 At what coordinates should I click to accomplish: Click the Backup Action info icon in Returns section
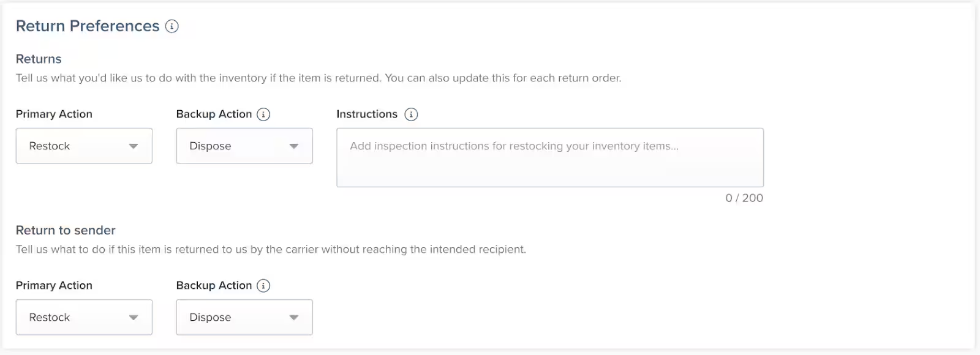263,114
